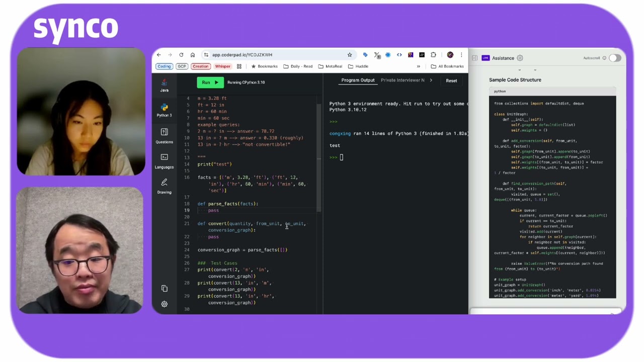This screenshot has height=362, width=644.
Task: Open the Whisper tab group
Action: [222, 66]
